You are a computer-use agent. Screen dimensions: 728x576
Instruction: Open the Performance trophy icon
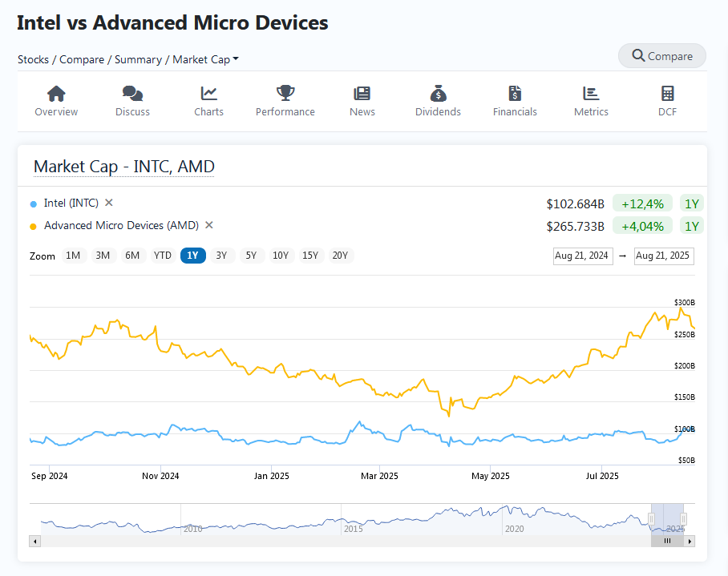pos(285,93)
